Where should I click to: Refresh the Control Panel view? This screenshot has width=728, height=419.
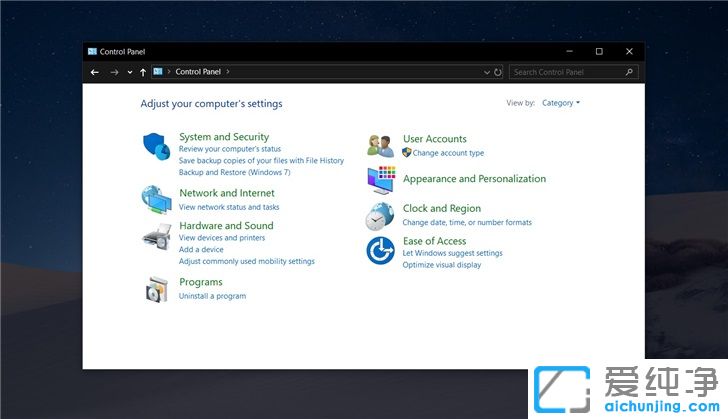tap(498, 72)
